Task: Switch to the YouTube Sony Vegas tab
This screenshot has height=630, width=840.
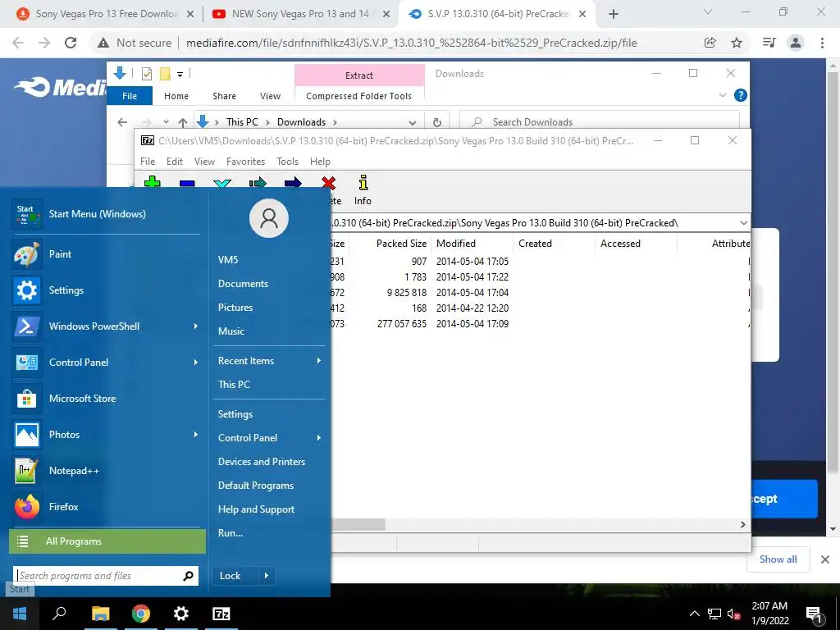Action: 300,14
